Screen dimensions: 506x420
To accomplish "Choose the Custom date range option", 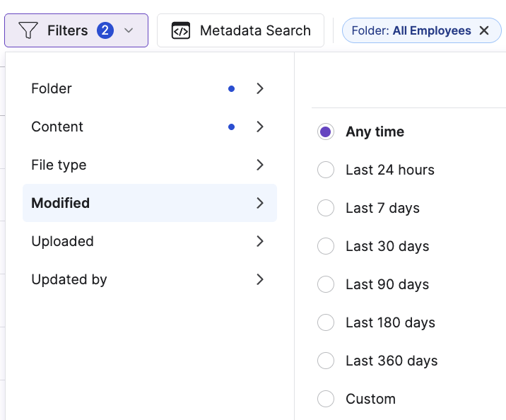I will point(326,399).
